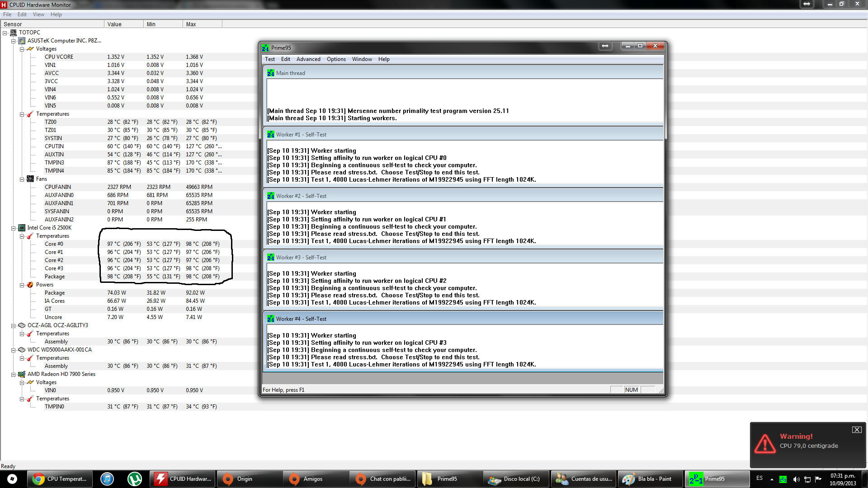Click the action center flag tray icon

[x=818, y=479]
